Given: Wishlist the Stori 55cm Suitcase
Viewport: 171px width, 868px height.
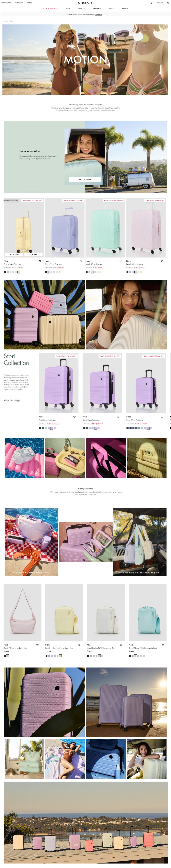Looking at the screenshot, I should coord(162,417).
